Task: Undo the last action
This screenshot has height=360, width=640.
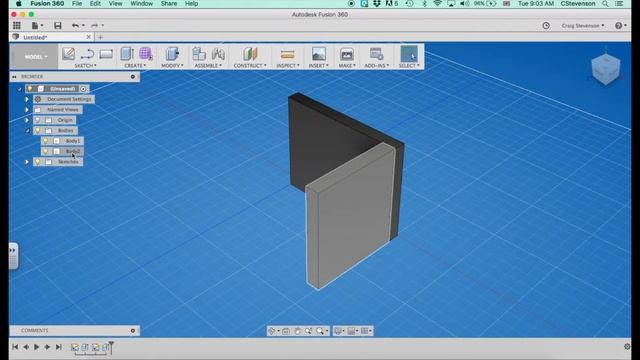Action: tap(76, 26)
